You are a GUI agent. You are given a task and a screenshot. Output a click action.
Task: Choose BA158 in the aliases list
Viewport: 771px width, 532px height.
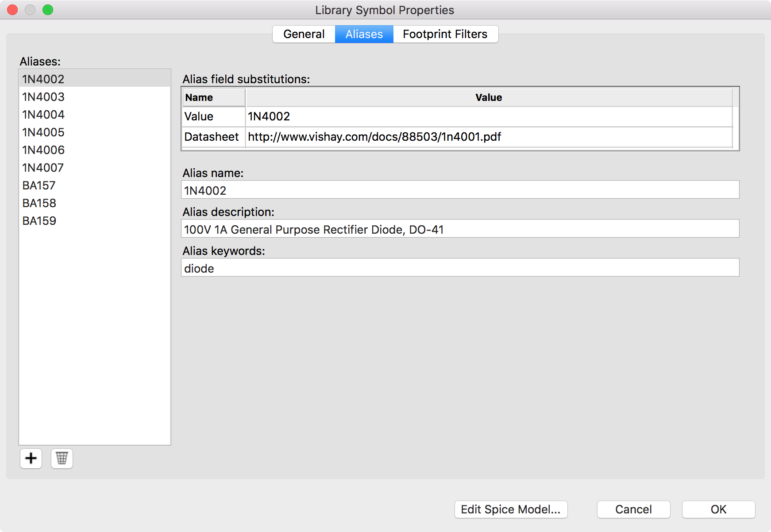[39, 203]
